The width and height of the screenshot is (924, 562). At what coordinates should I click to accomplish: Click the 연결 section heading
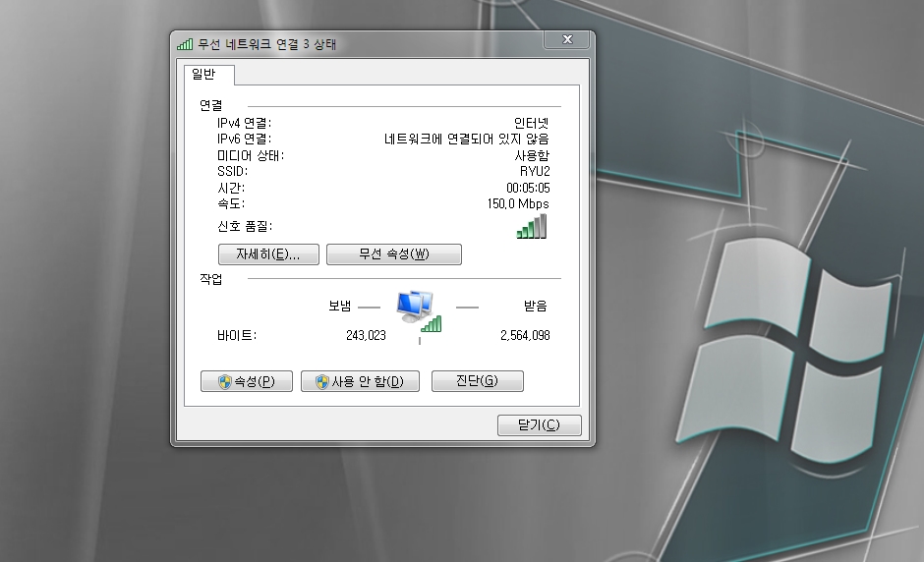click(x=211, y=105)
